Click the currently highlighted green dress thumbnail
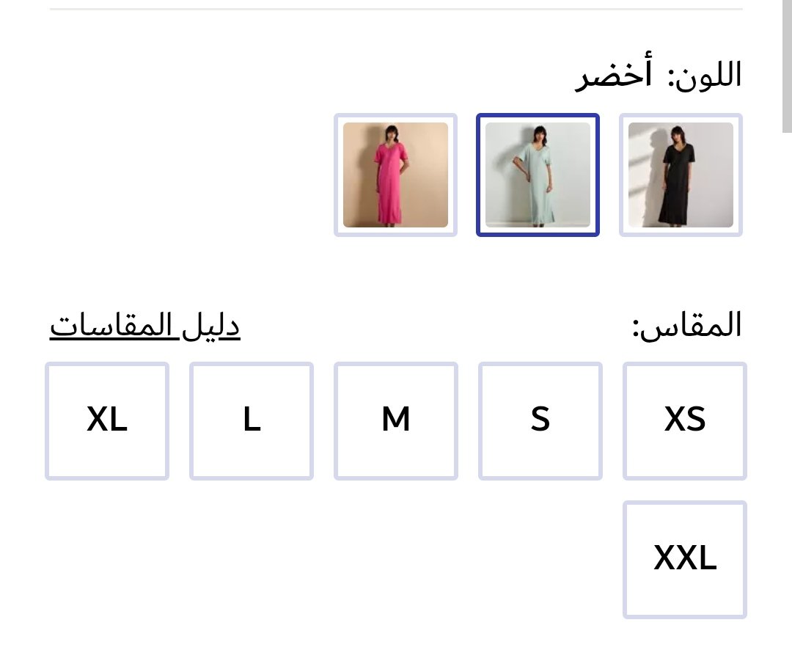Image resolution: width=792 pixels, height=672 pixels. click(x=538, y=175)
